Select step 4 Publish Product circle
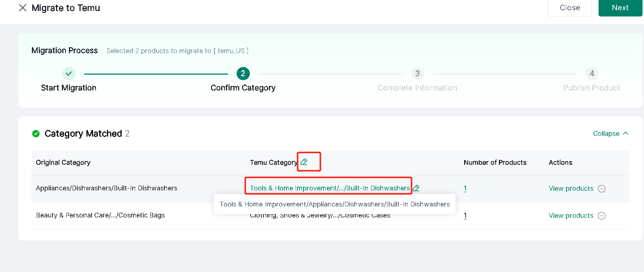This screenshot has width=644, height=272. [592, 74]
